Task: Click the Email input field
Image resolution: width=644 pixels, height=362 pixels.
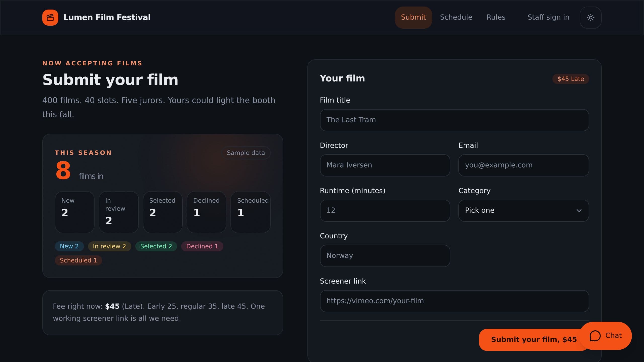Action: click(x=524, y=165)
